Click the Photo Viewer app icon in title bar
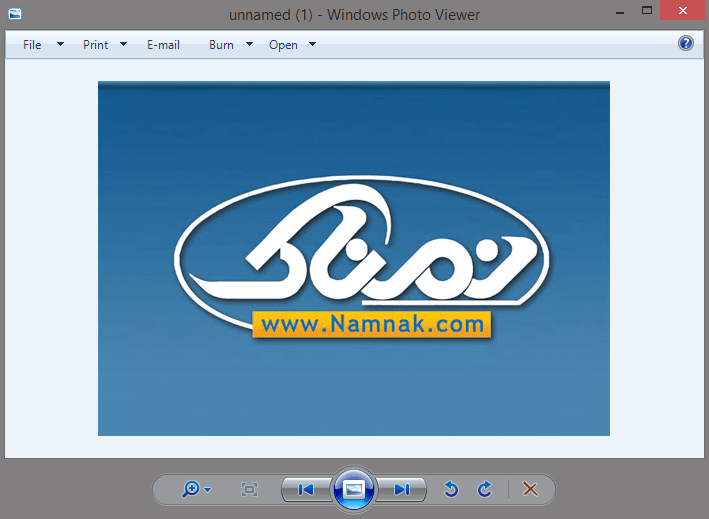The width and height of the screenshot is (709, 519). pos(15,14)
